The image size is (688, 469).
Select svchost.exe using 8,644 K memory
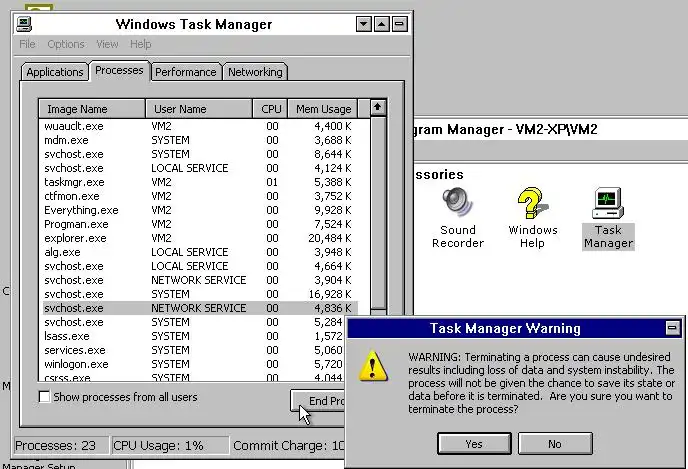click(x=200, y=154)
